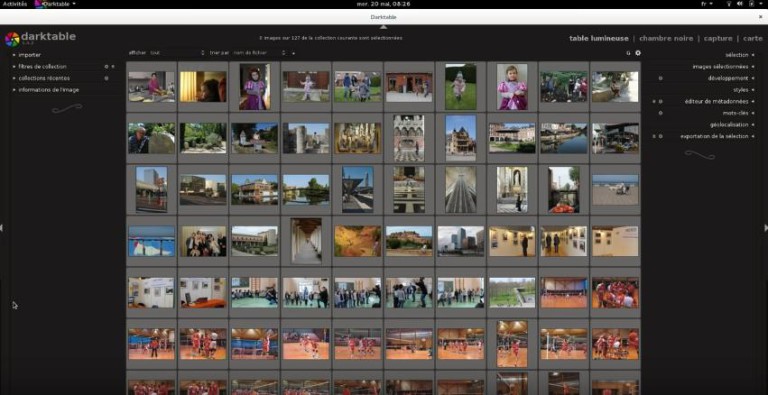Toggle the right side panel arrow

(766, 227)
